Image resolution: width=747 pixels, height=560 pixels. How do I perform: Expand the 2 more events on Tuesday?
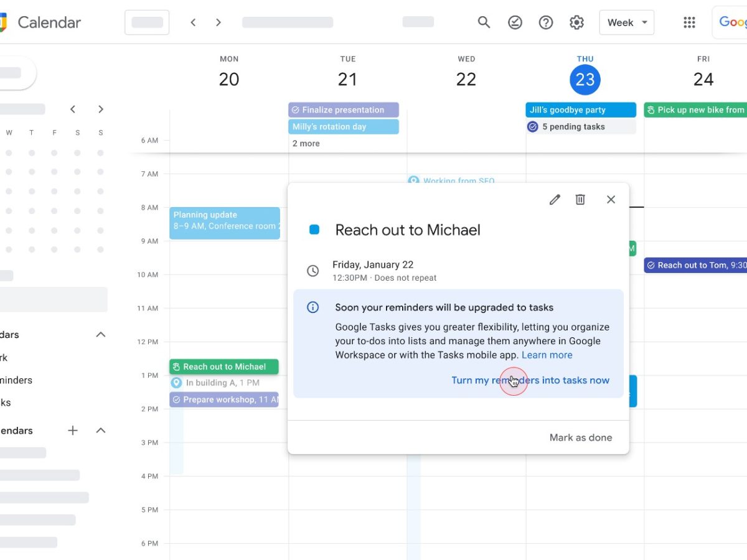click(306, 143)
